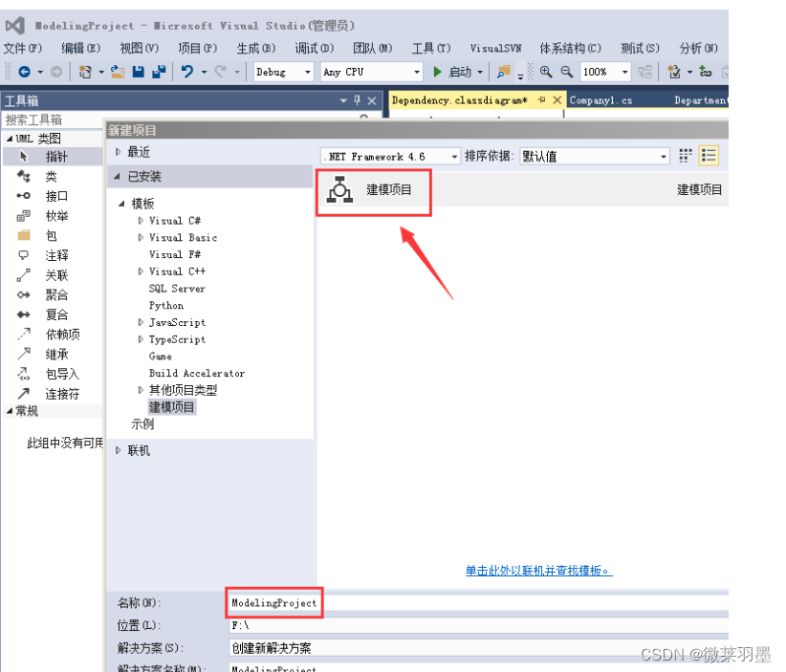Open the 工具(T) menu
786x672 pixels.
point(431,48)
